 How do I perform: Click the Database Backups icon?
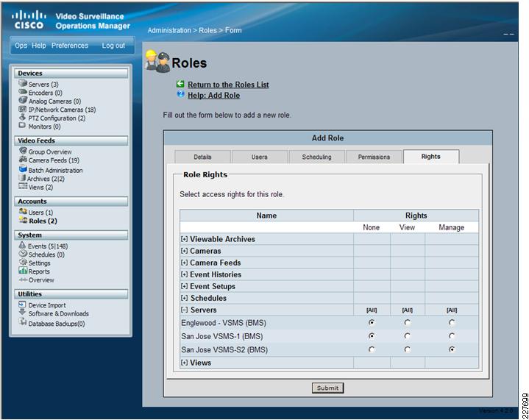[23, 321]
